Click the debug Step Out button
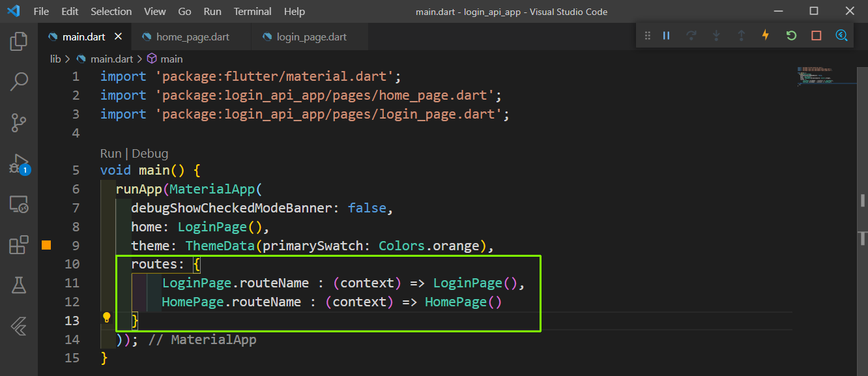Viewport: 868px width, 376px height. [741, 36]
